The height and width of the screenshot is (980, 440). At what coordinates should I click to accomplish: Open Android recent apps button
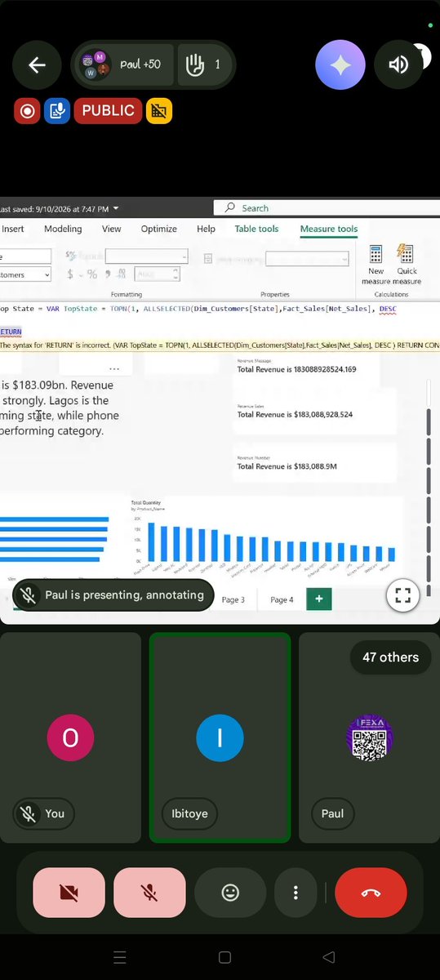[120, 957]
